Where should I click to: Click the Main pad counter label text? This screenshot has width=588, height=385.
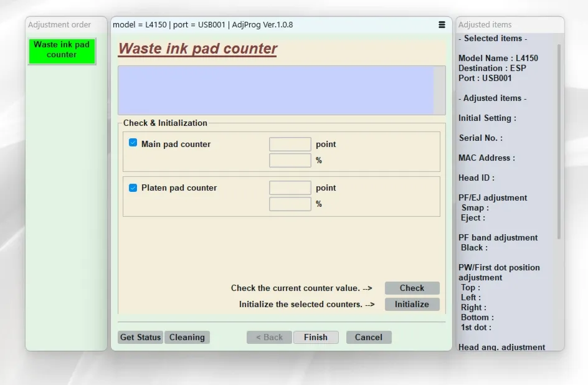pyautogui.click(x=176, y=144)
